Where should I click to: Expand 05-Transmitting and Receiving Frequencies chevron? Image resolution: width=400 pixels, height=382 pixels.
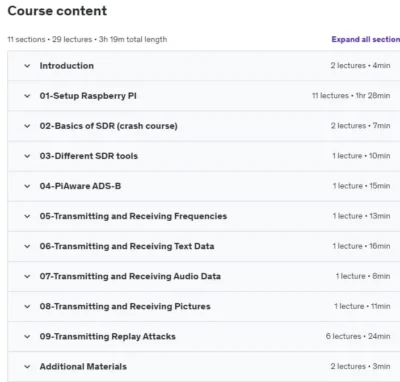pyautogui.click(x=27, y=216)
